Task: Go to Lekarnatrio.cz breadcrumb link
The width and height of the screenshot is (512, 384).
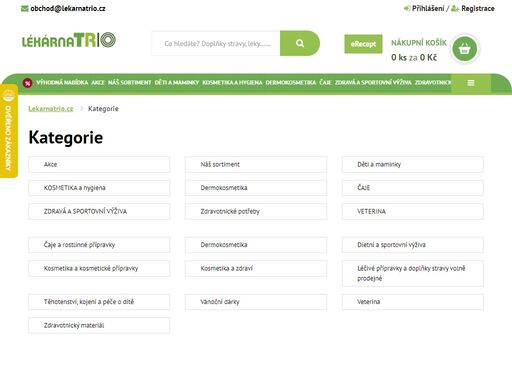Action: [x=51, y=109]
